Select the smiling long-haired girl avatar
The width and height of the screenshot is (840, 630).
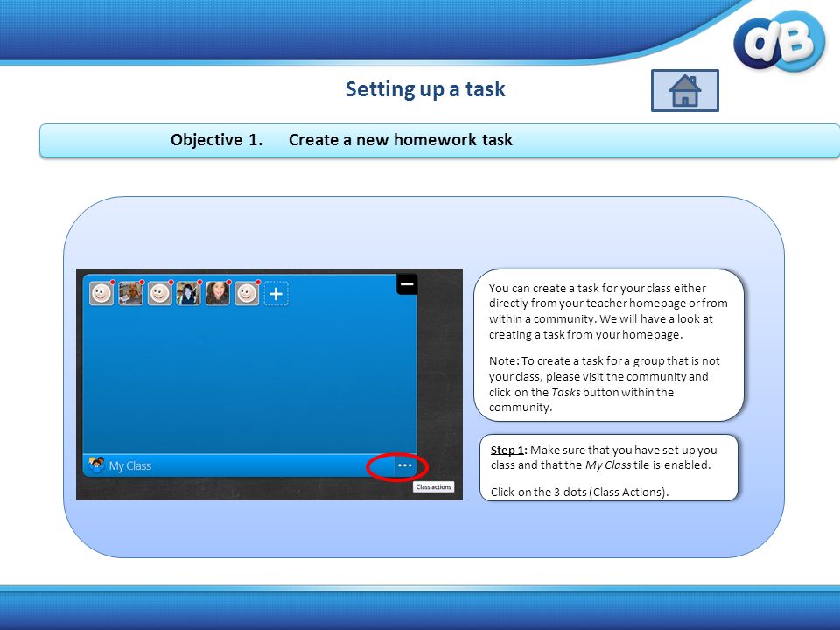click(x=218, y=294)
